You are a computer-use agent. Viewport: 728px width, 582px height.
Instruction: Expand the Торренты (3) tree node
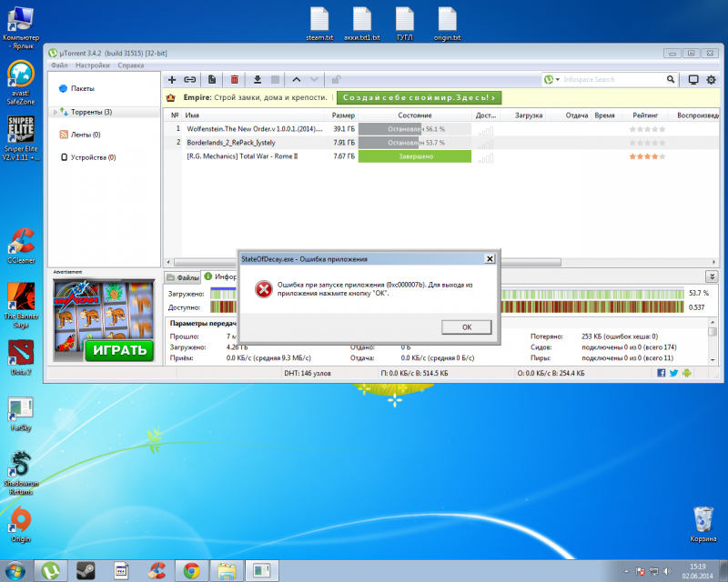point(56,113)
